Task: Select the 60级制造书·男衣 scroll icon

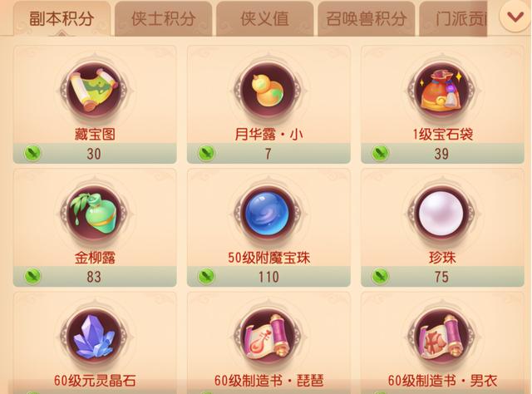Action: (442, 337)
